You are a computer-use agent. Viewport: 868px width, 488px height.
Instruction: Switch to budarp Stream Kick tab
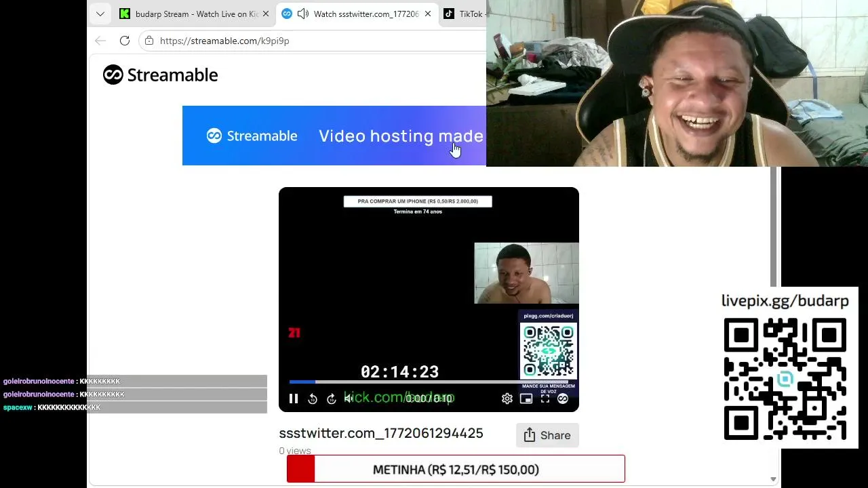tap(195, 14)
